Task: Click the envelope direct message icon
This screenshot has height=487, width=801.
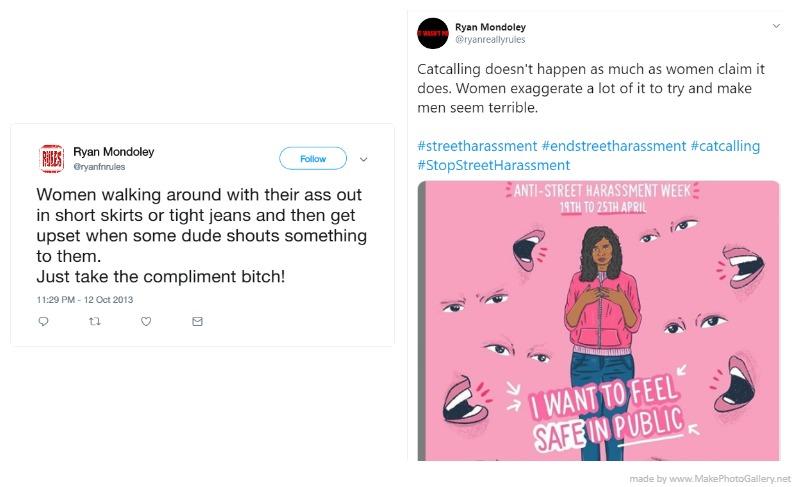Action: click(197, 321)
